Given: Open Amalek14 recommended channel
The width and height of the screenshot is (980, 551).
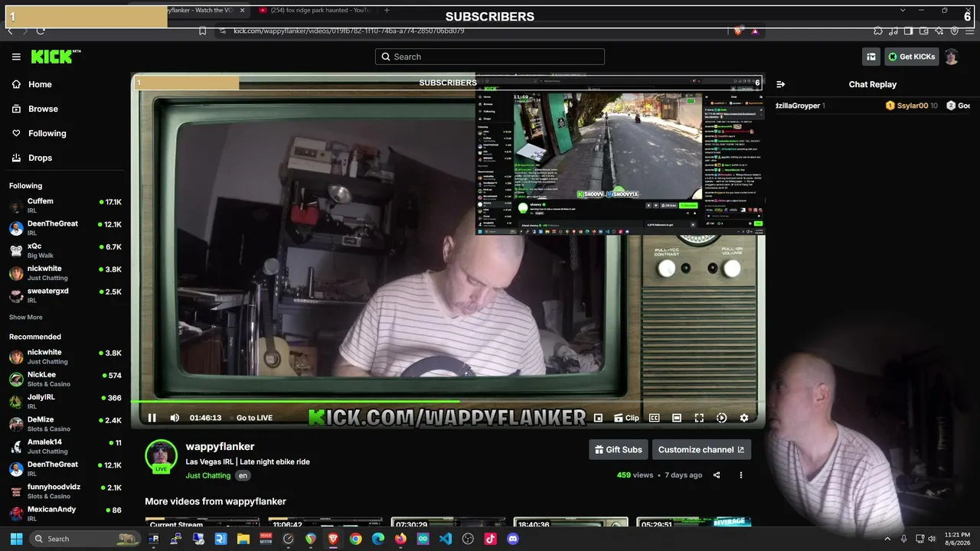Looking at the screenshot, I should point(65,446).
